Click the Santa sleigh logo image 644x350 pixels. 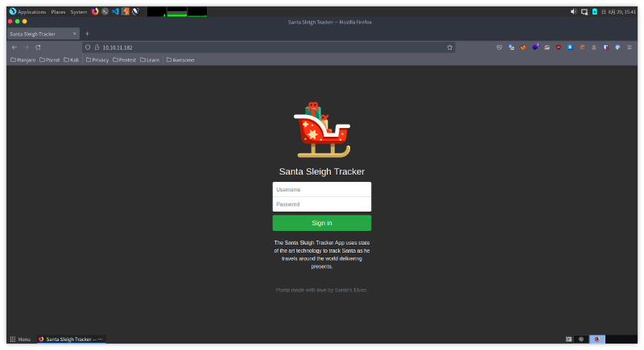[x=322, y=130]
